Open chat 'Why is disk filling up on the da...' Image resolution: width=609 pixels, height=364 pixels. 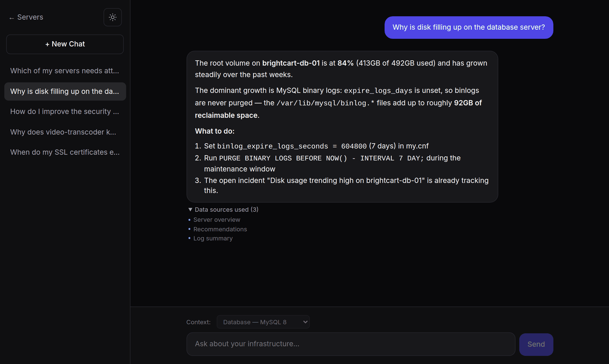(x=65, y=91)
